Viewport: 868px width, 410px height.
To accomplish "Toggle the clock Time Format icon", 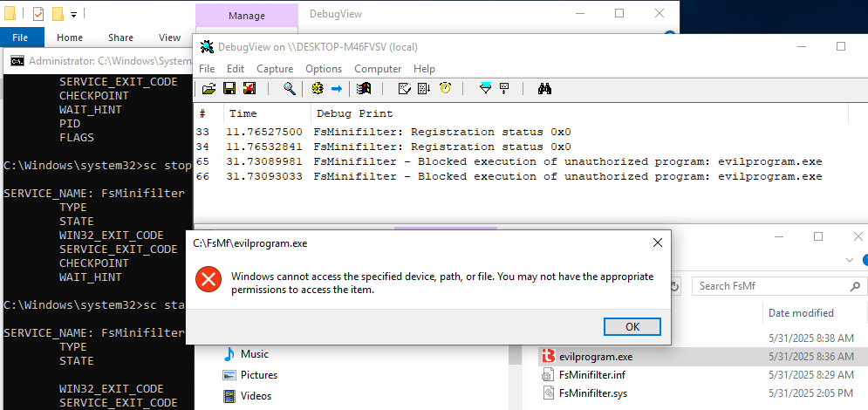I will (445, 88).
